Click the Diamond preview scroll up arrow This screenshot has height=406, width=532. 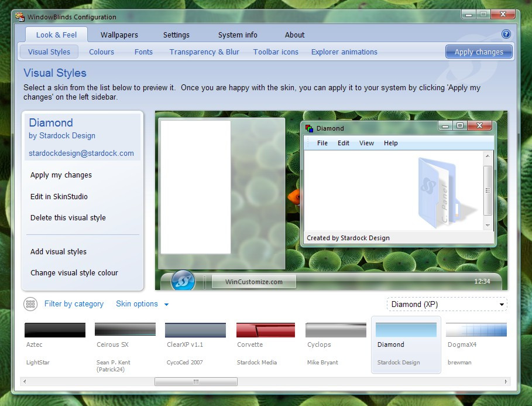(488, 156)
